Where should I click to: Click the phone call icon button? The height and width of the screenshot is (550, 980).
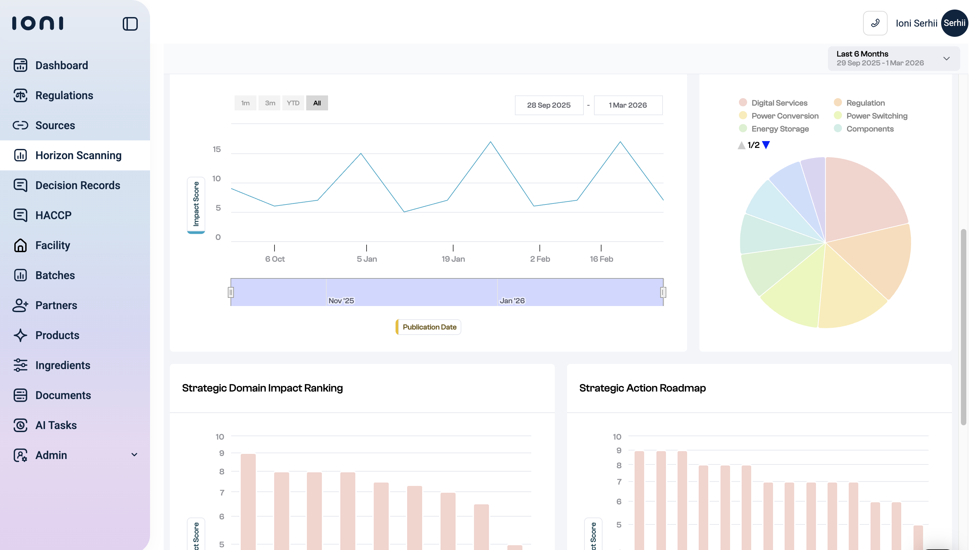coord(875,23)
